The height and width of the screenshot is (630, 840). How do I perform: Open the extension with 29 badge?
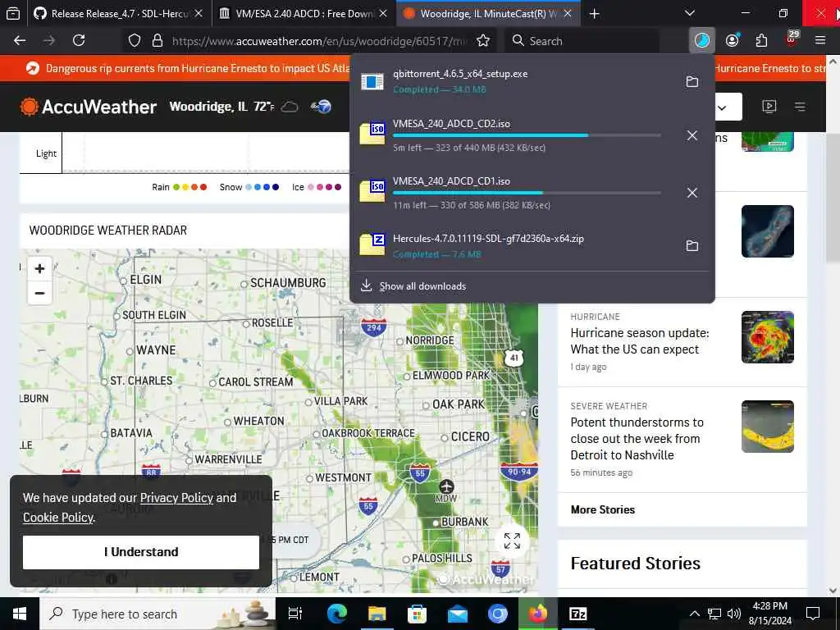[x=792, y=39]
